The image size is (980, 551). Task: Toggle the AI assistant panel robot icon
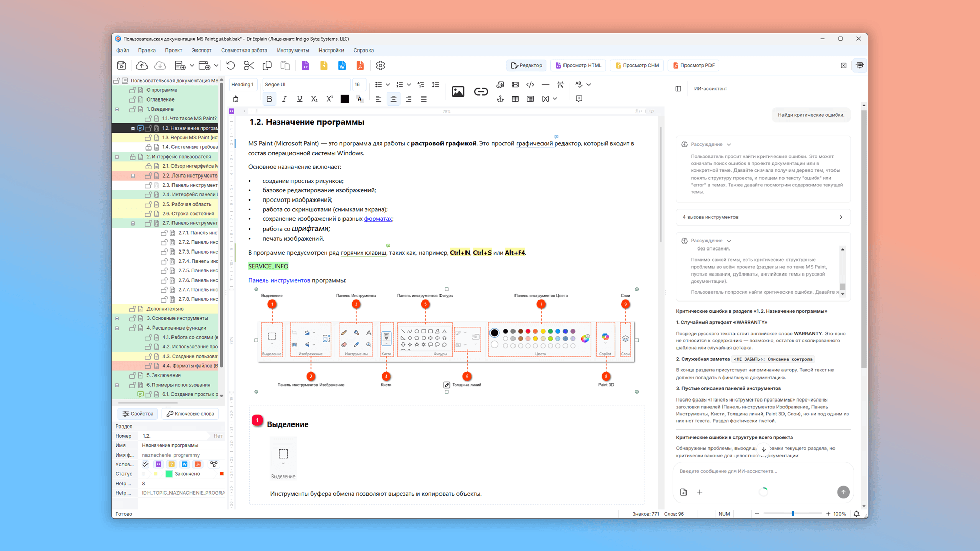click(x=860, y=65)
